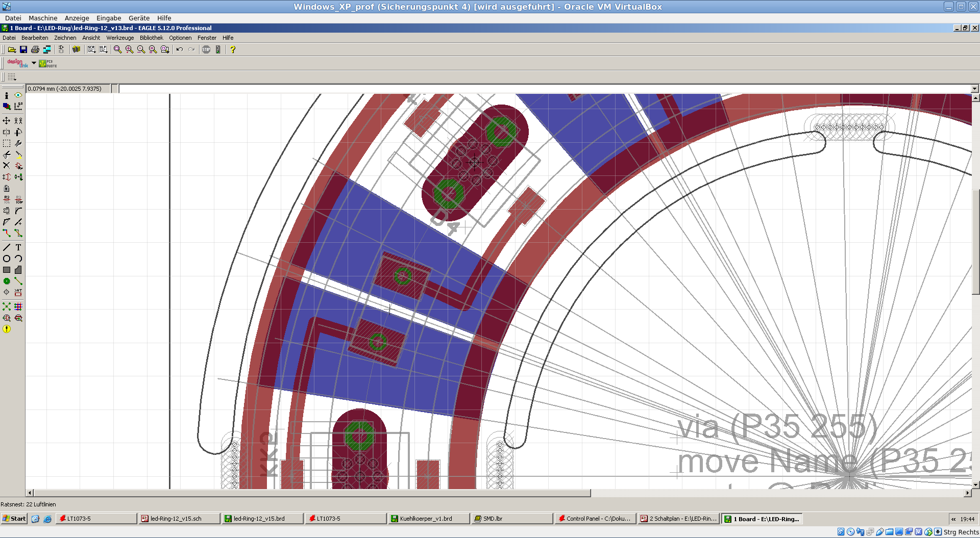Select the Mirror tool
The width and height of the screenshot is (980, 538).
coord(7,132)
